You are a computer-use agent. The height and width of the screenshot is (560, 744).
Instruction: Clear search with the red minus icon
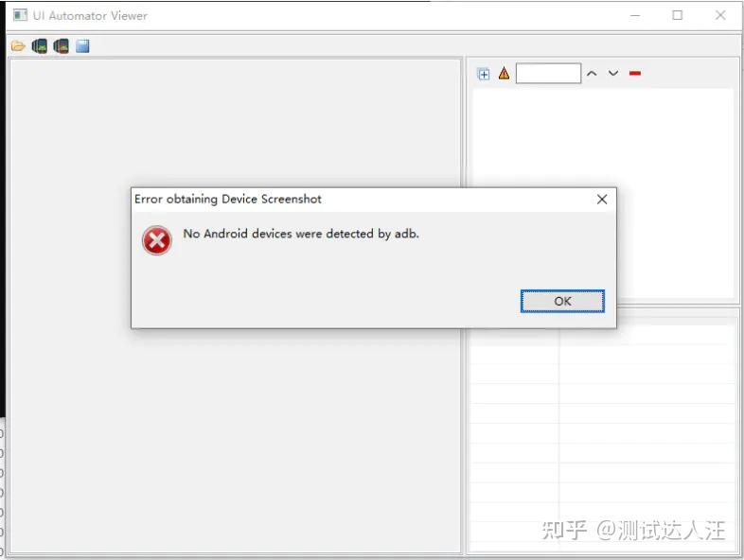635,73
